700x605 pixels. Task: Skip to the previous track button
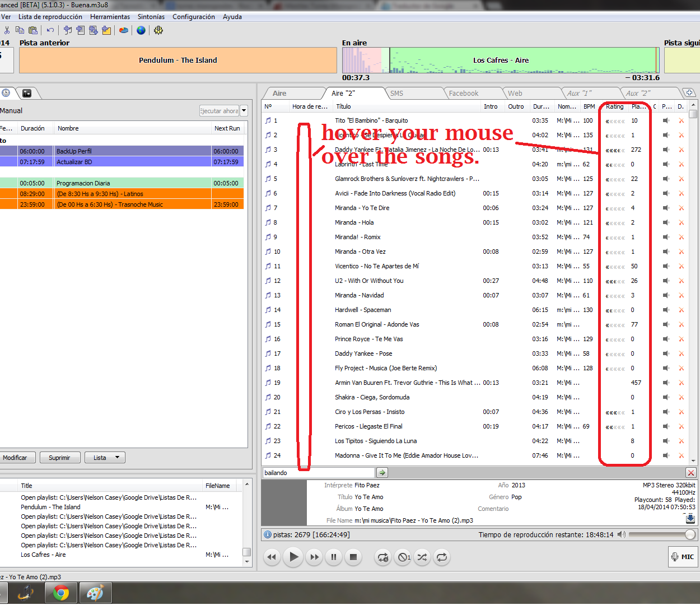(x=272, y=557)
